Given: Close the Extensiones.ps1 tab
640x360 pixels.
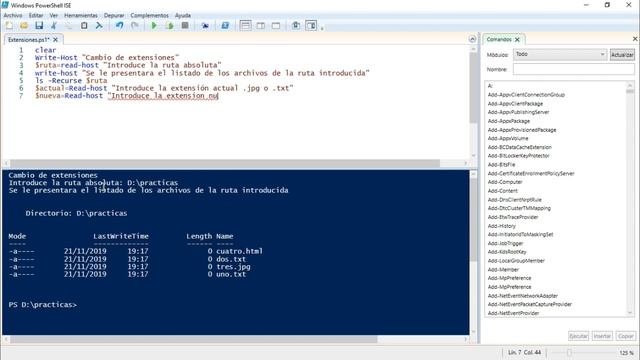Looking at the screenshot, I should [56, 40].
